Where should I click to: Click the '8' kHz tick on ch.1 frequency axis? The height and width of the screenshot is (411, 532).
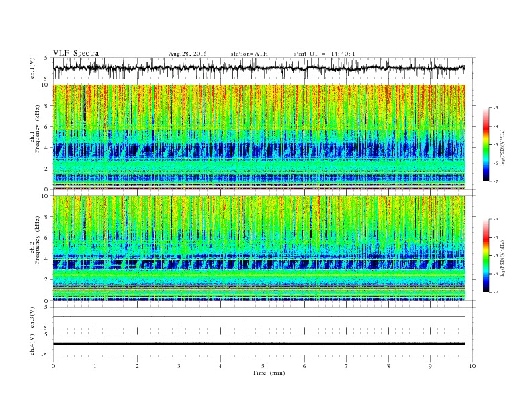46,106
